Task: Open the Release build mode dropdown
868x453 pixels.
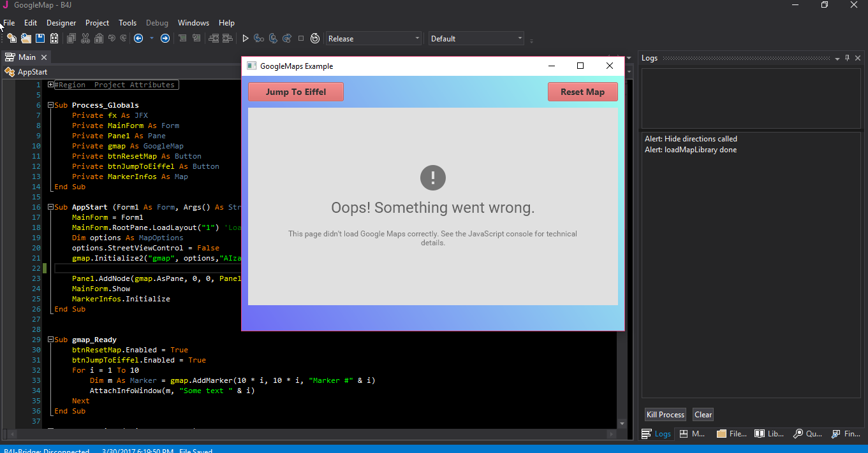Action: 418,38
